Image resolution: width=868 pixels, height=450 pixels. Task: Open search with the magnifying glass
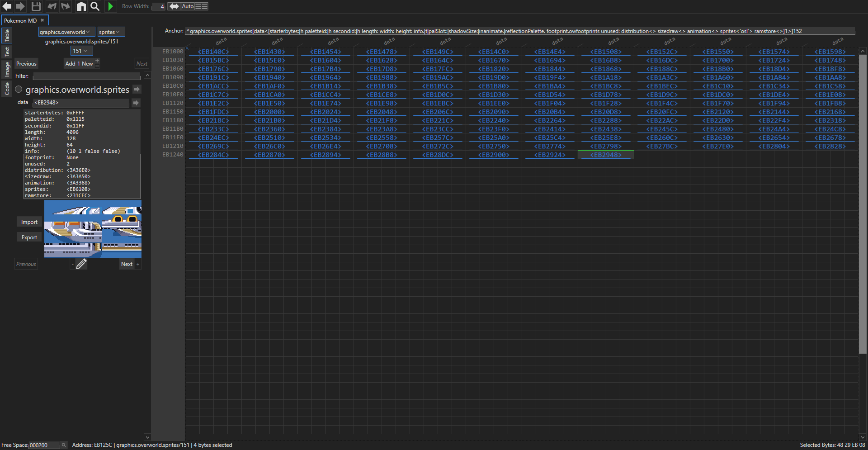pyautogui.click(x=95, y=6)
